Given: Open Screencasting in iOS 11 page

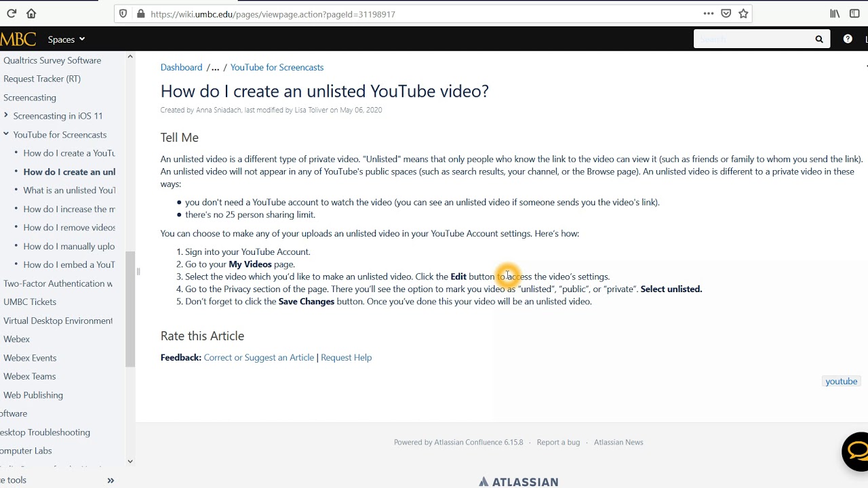Looking at the screenshot, I should (x=58, y=116).
